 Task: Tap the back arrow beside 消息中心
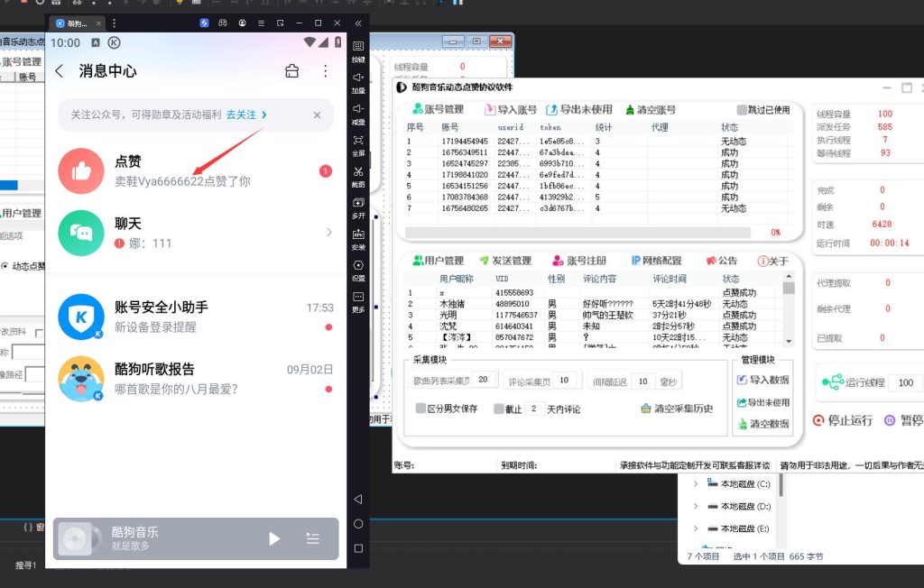tap(60, 70)
